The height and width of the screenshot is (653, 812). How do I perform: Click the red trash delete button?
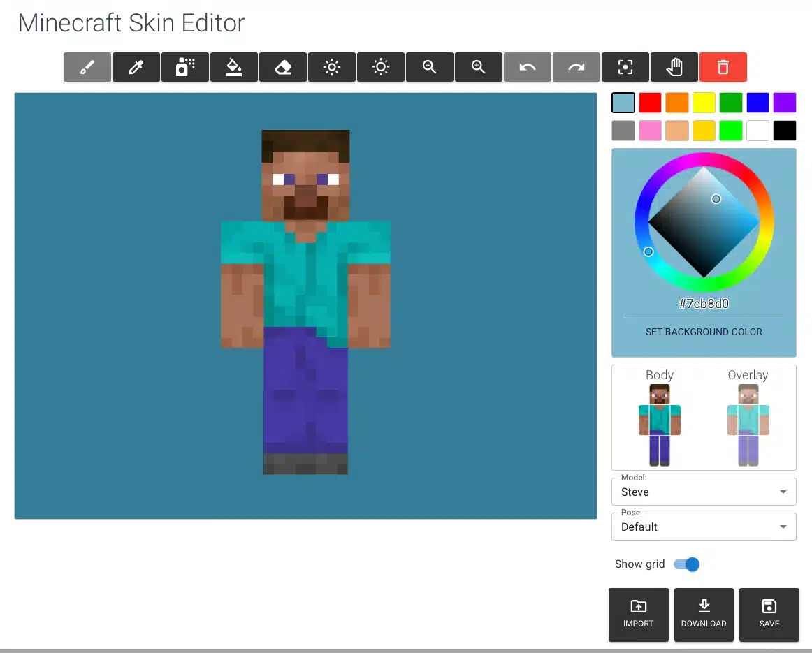[723, 67]
